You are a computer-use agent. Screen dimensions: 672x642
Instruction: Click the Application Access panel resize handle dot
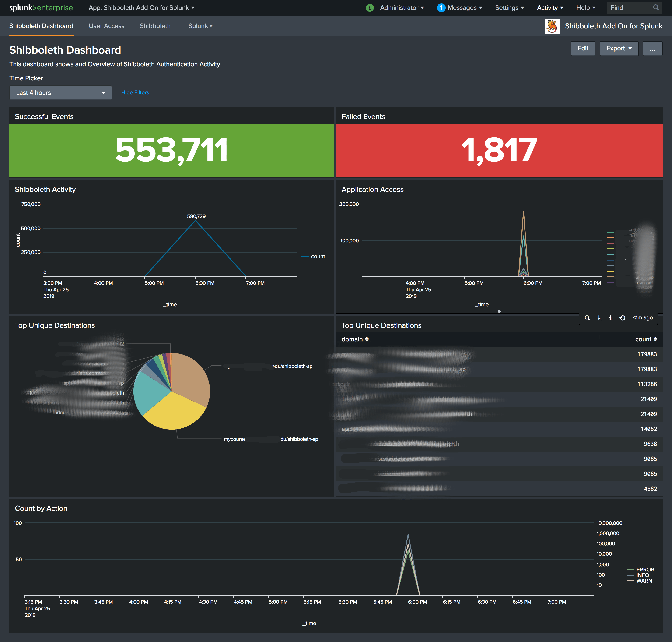(499, 311)
